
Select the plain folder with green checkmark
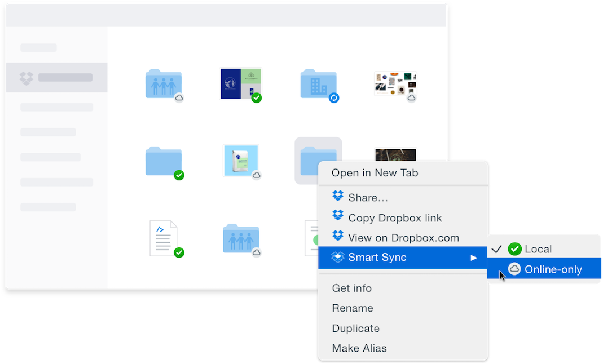163,161
